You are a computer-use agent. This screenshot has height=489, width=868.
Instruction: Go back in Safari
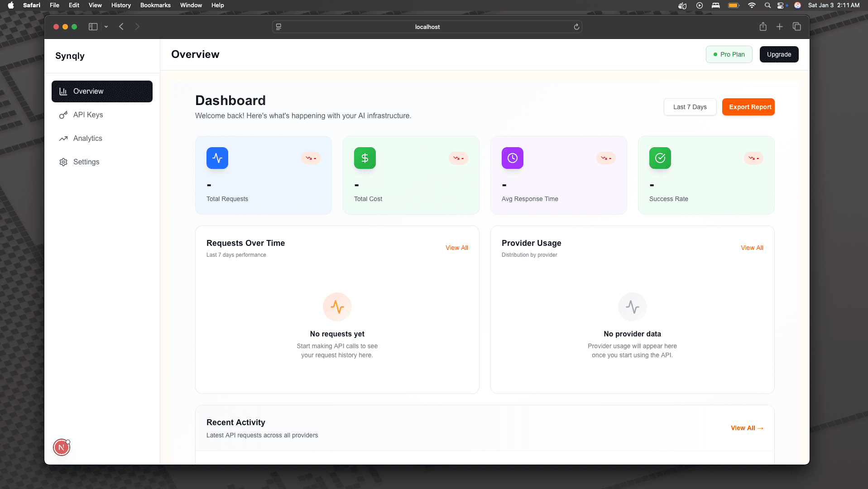[x=121, y=27]
